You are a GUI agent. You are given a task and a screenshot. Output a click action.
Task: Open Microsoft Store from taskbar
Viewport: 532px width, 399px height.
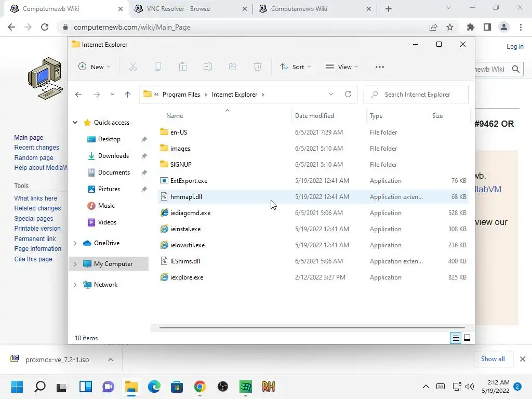[x=177, y=387]
